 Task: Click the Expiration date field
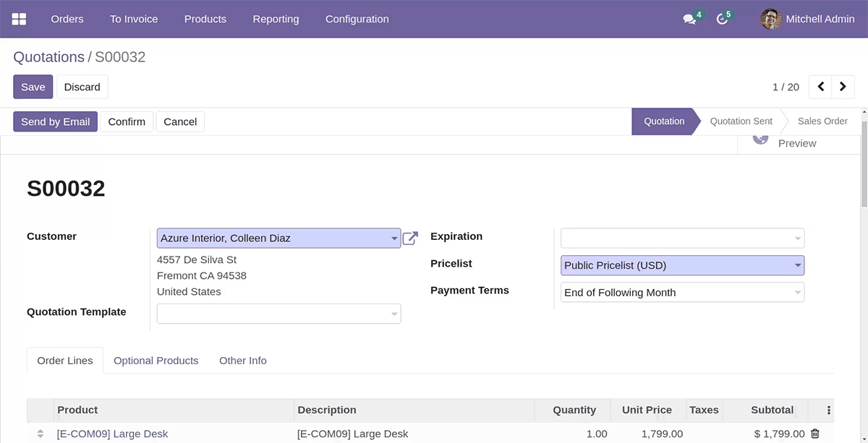676,238
